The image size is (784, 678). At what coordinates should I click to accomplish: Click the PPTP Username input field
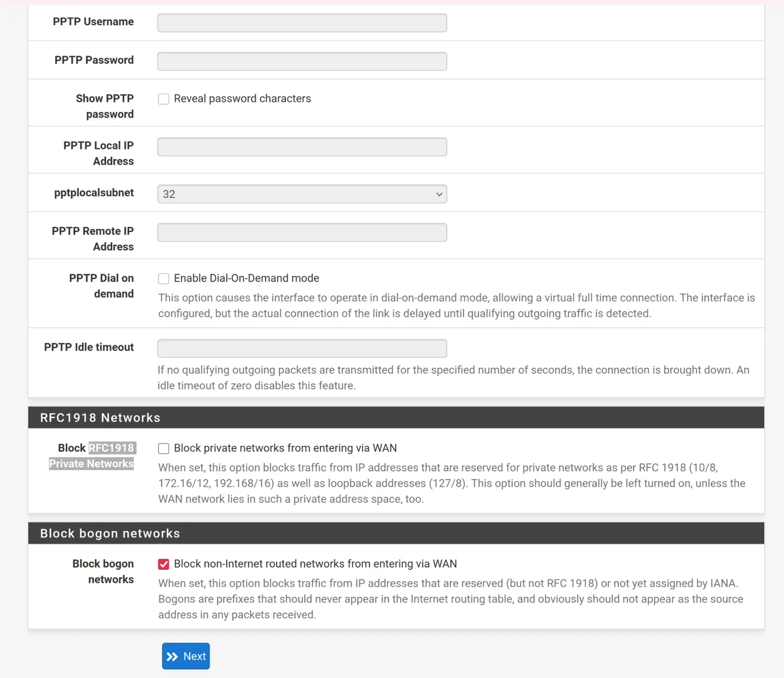point(301,22)
